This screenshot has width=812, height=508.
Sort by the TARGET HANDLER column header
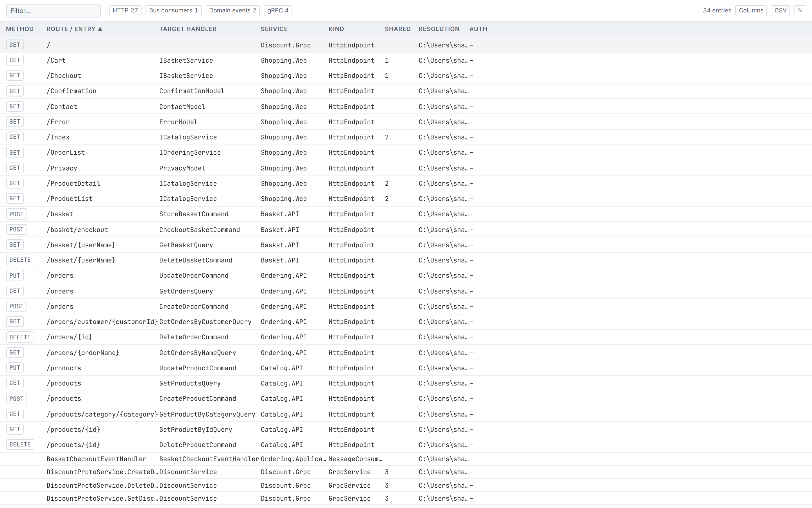(188, 29)
